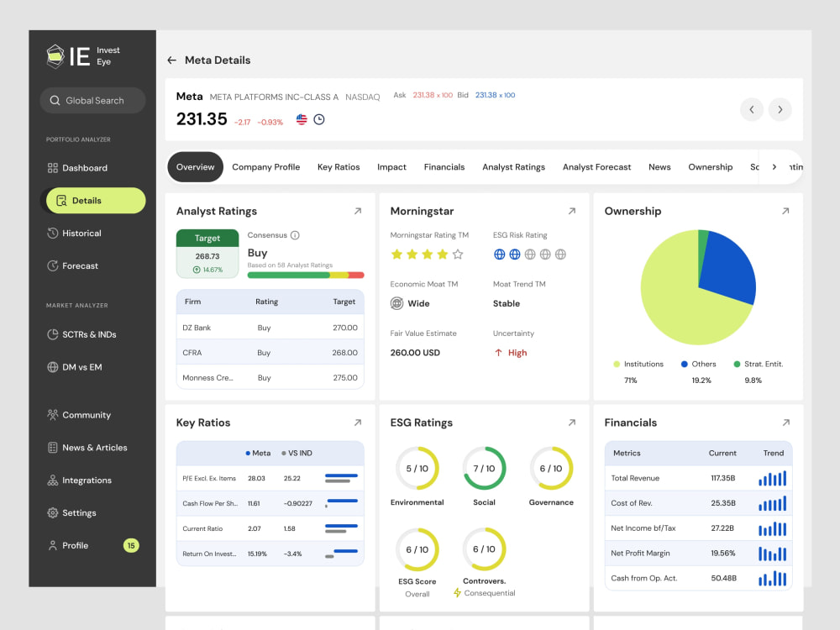The height and width of the screenshot is (630, 840).
Task: Open the News tab
Action: (x=659, y=167)
